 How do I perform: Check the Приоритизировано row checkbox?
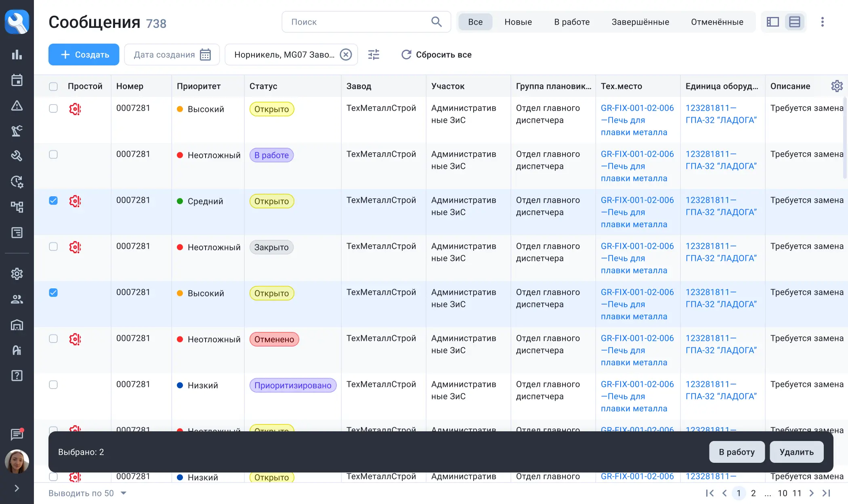click(x=53, y=385)
